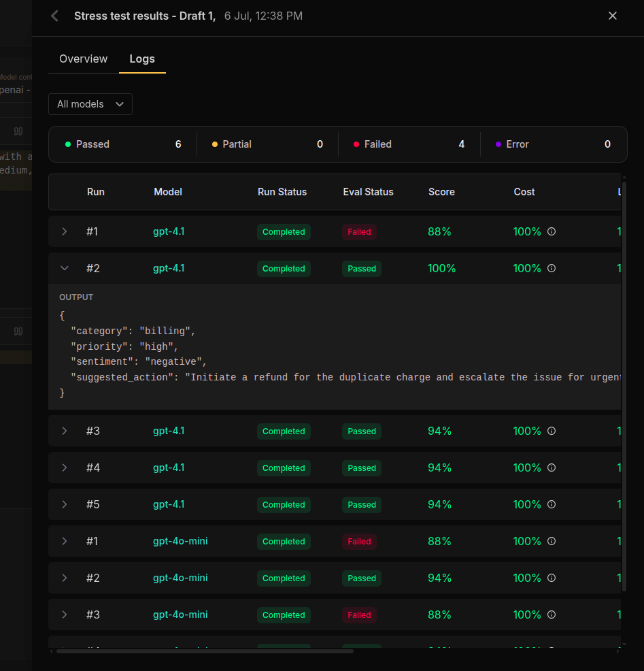
Task: Expand gpt-4.1 run #4 row
Action: click(65, 468)
